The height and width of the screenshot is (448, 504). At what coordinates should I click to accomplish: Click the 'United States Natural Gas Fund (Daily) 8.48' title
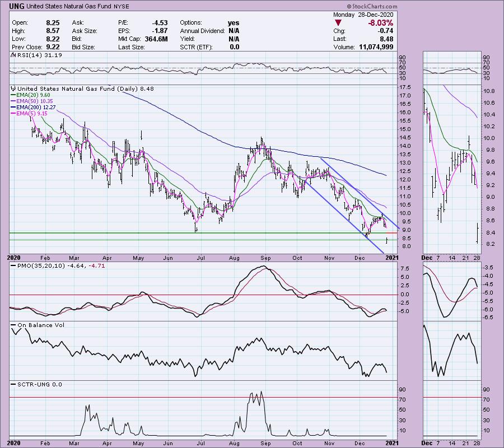tap(86, 88)
